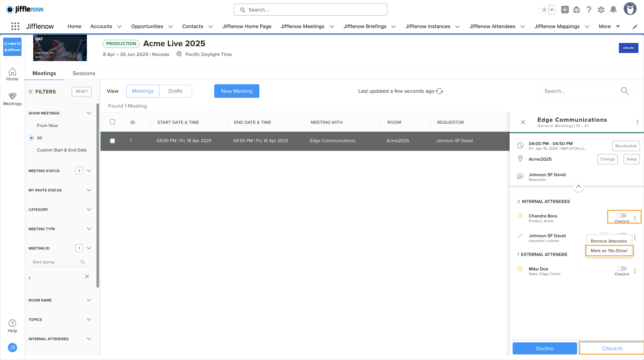Open the global actions plus icon
This screenshot has width=644, height=360.
tap(565, 10)
